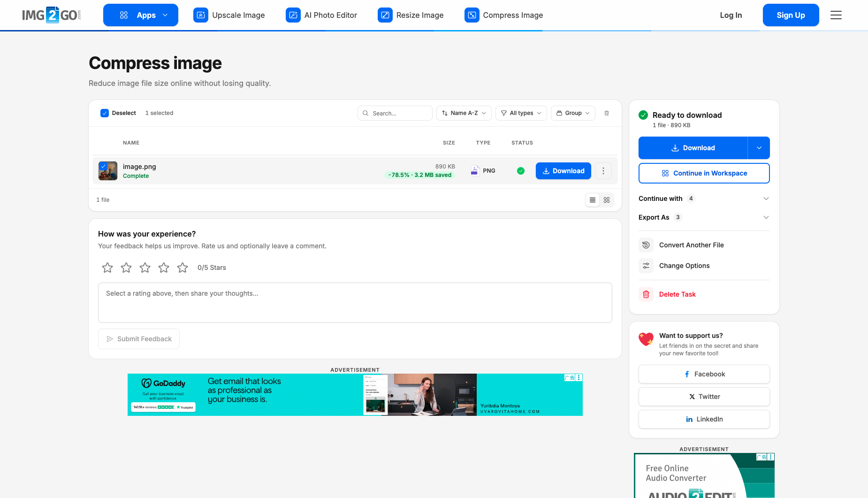Open the Name A-Z sort dropdown

point(464,113)
